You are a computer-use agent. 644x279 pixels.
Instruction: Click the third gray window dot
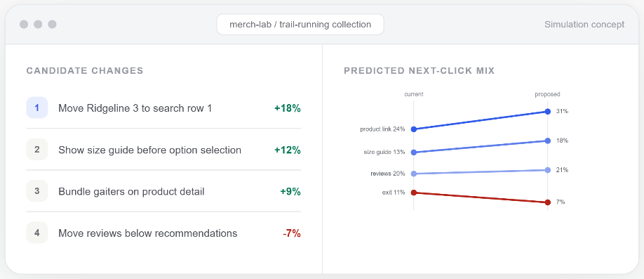pyautogui.click(x=52, y=25)
